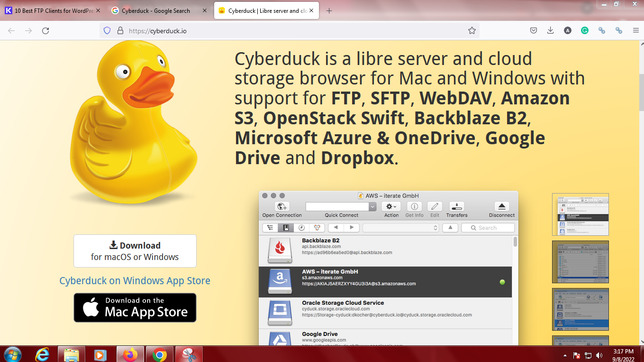Open the Windows Start menu
The height and width of the screenshot is (362, 644).
click(12, 354)
